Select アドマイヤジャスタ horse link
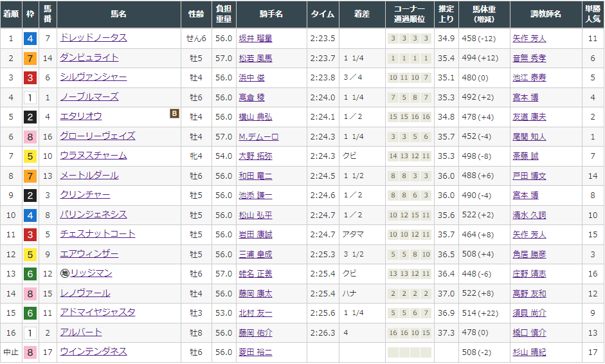Screen dimensions: 605x364 tap(98, 313)
